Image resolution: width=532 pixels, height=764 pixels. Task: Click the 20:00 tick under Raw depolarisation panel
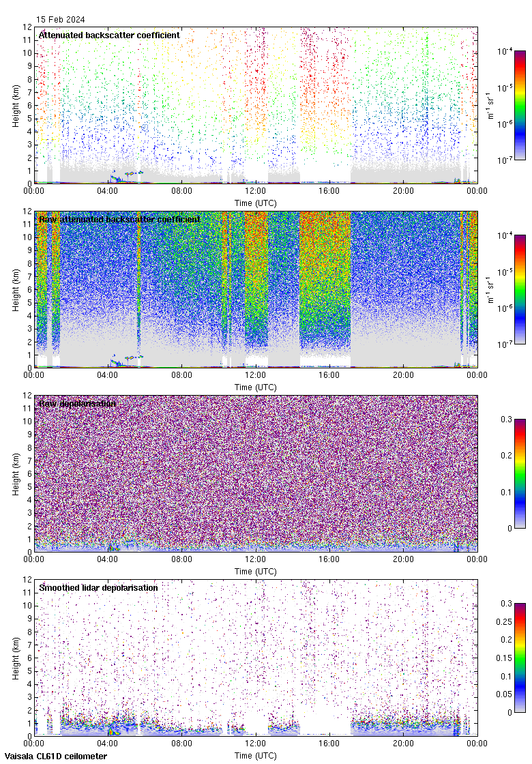pyautogui.click(x=403, y=559)
